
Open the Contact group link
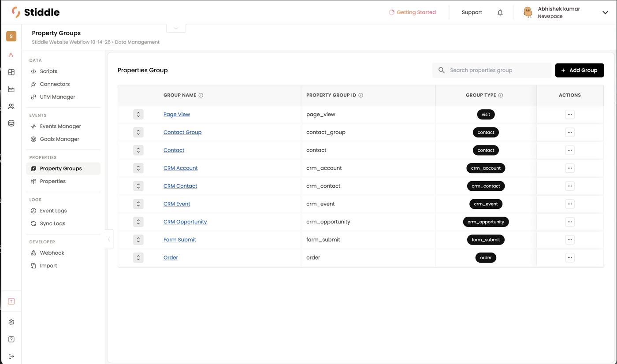point(174,150)
